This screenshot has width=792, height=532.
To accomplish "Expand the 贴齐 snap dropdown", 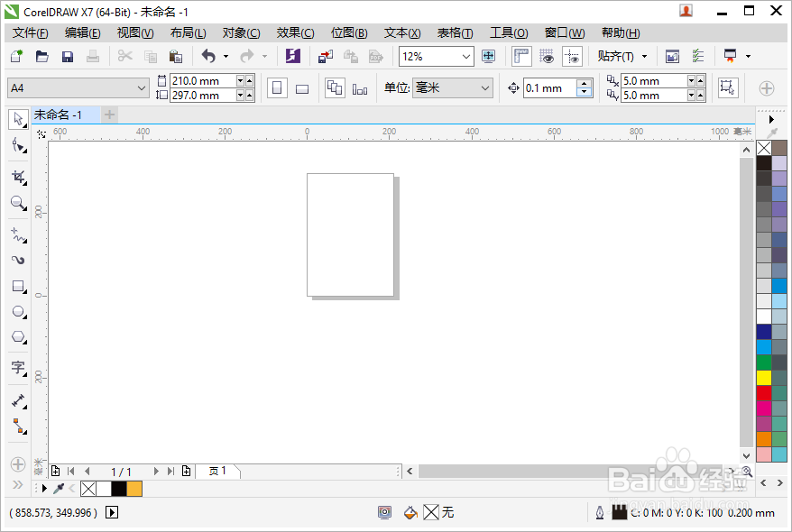I will coord(644,56).
